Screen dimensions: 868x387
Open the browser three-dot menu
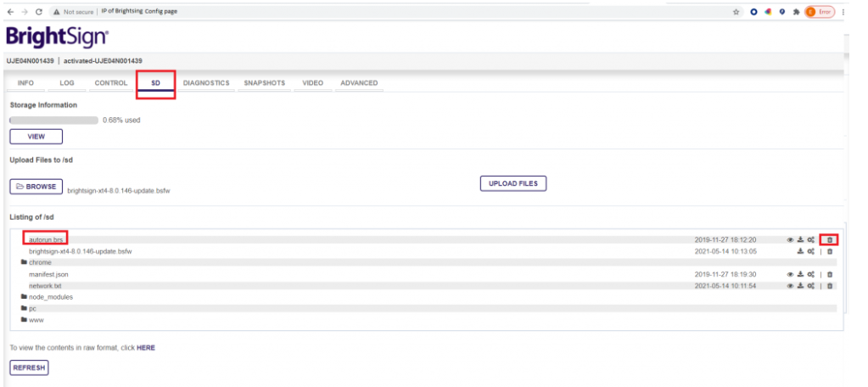tap(843, 11)
